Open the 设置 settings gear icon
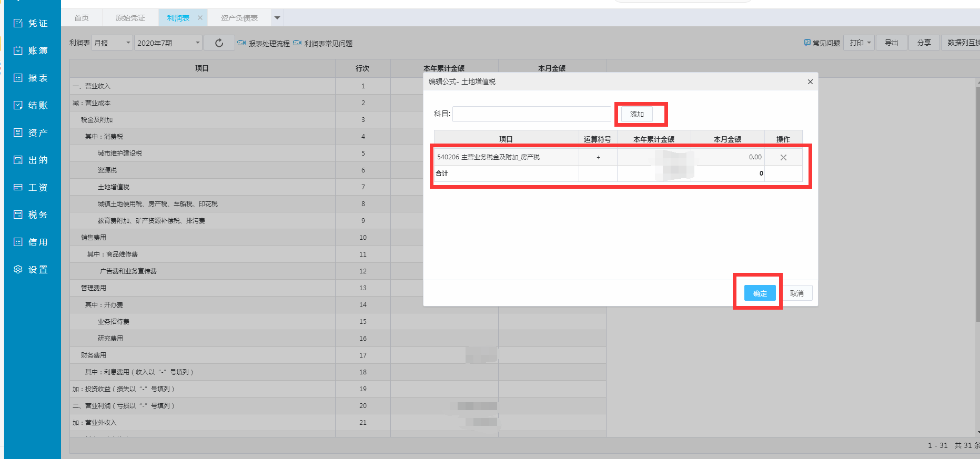 point(18,269)
